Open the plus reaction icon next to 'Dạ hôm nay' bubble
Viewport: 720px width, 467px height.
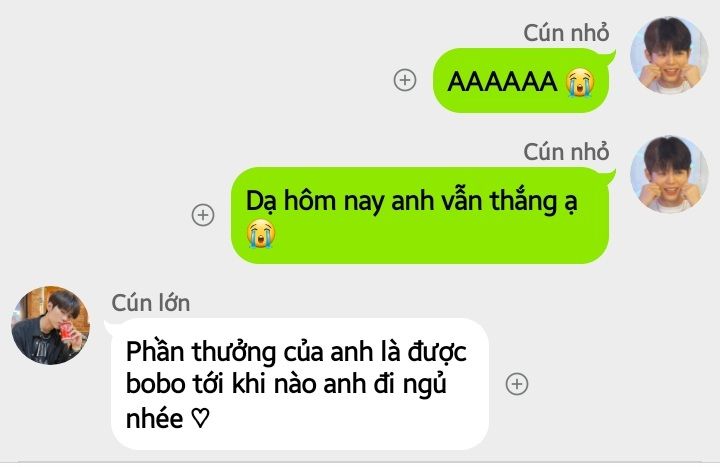[202, 215]
